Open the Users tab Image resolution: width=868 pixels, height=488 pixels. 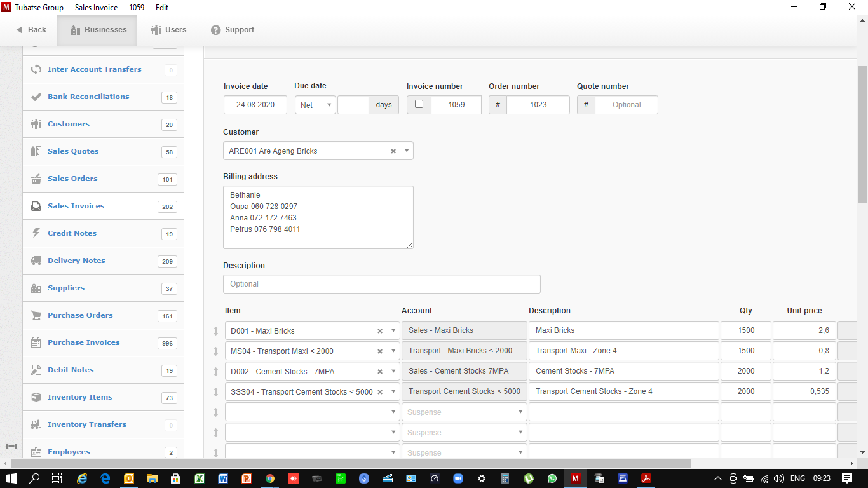click(x=168, y=30)
